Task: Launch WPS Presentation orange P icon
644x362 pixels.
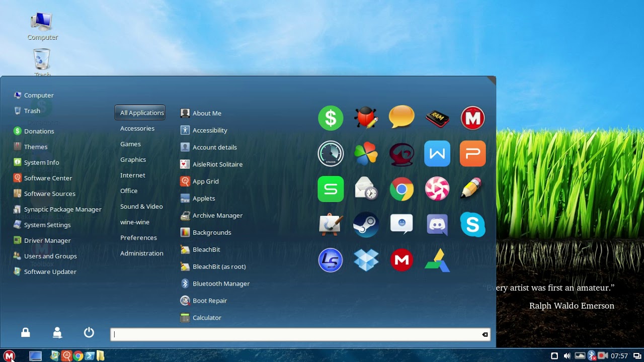Action: (x=473, y=153)
